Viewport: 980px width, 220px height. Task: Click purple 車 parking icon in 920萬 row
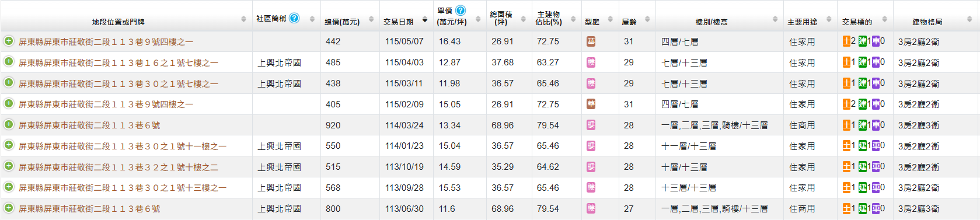tap(876, 125)
